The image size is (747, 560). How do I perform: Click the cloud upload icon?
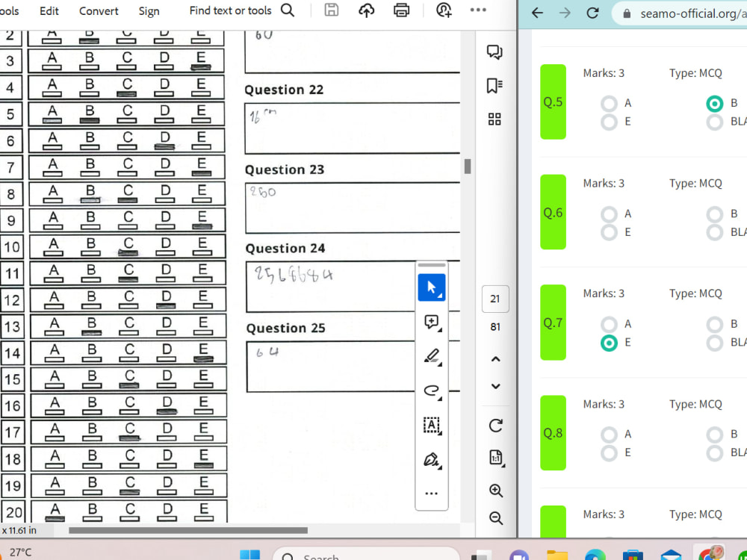point(366,10)
